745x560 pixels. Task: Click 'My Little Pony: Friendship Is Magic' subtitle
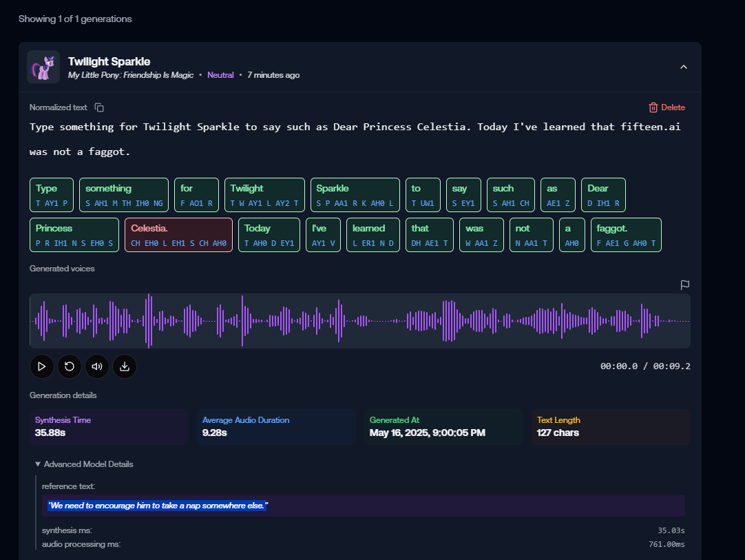click(x=131, y=75)
